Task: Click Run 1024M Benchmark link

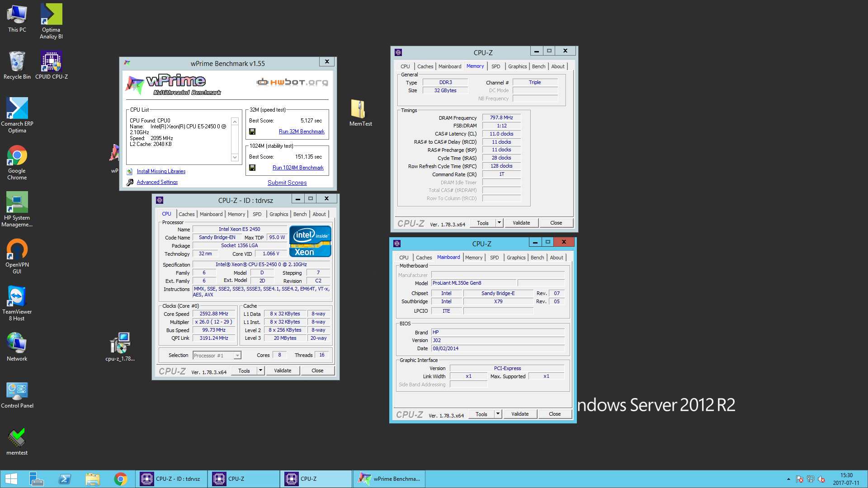Action: 298,168
